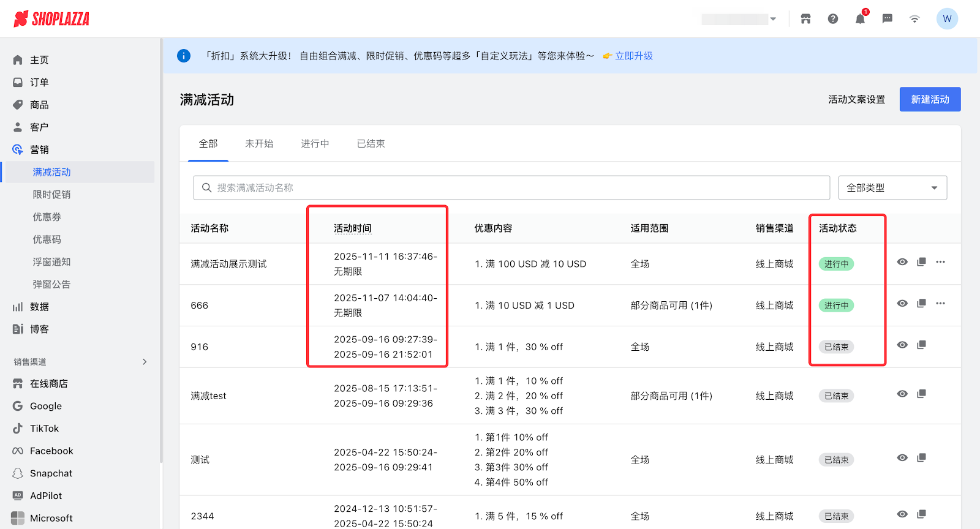The image size is (980, 529).
Task: Preview 满减test activity via eye icon
Action: (902, 394)
